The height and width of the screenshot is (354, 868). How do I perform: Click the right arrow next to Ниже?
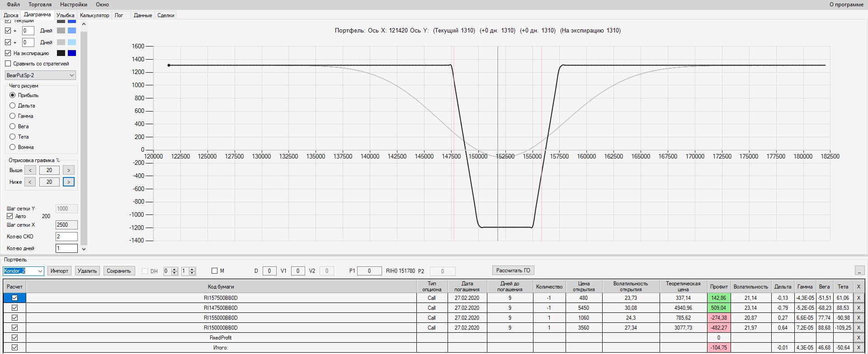[x=68, y=182]
